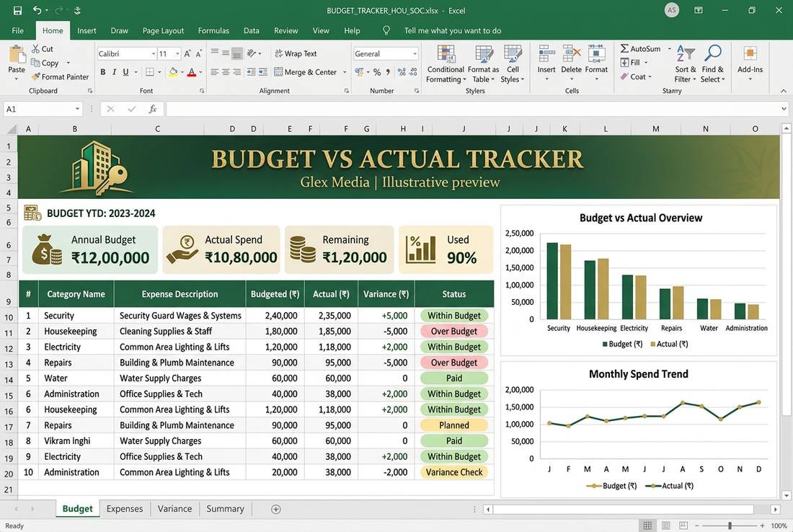Open ribbon display options
793x532 pixels.
click(699, 10)
